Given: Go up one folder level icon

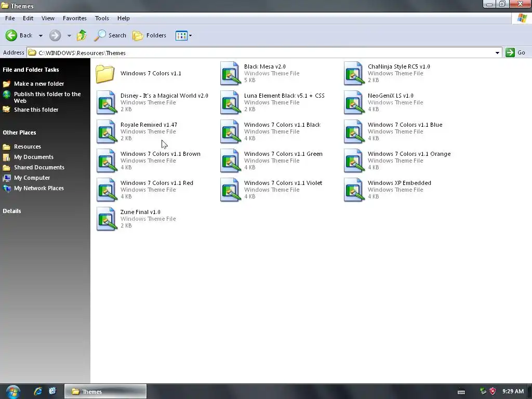Looking at the screenshot, I should click(x=82, y=35).
